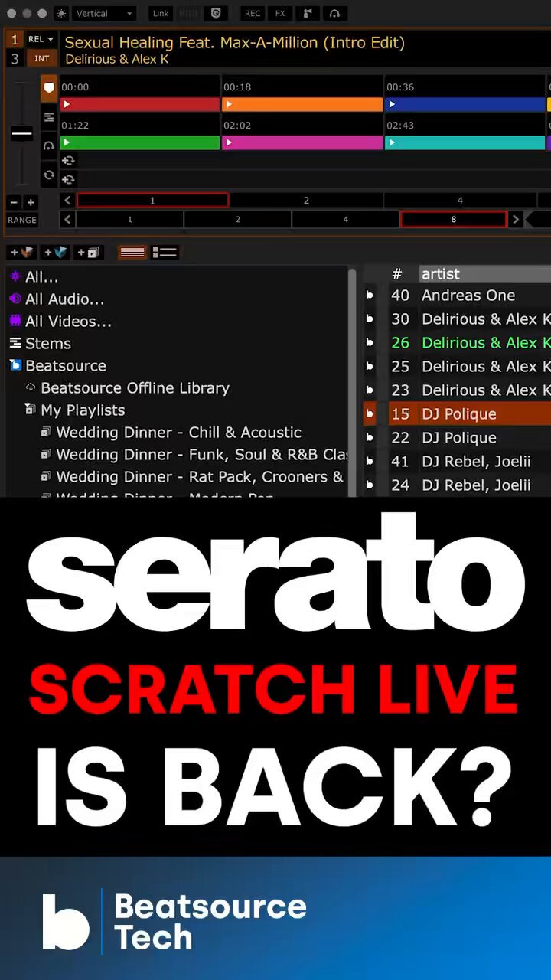Select track 40 by Andreas One
The width and height of the screenshot is (551, 980).
tap(458, 296)
